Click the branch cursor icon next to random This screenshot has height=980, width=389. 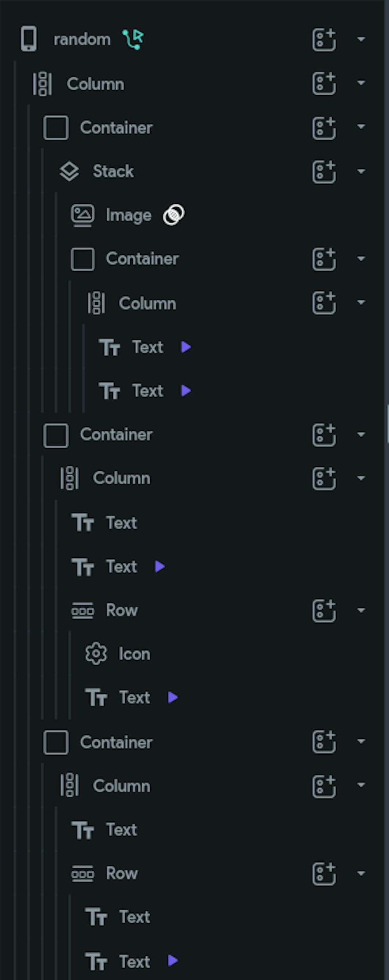coord(133,39)
